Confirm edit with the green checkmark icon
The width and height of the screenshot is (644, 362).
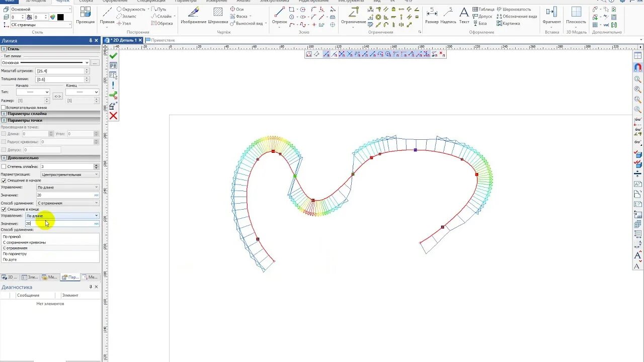(x=113, y=55)
